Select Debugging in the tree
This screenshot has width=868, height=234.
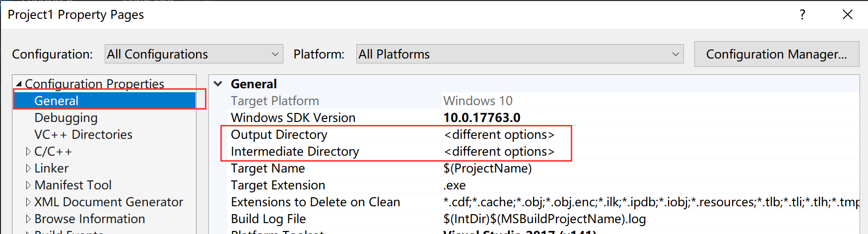click(x=66, y=117)
